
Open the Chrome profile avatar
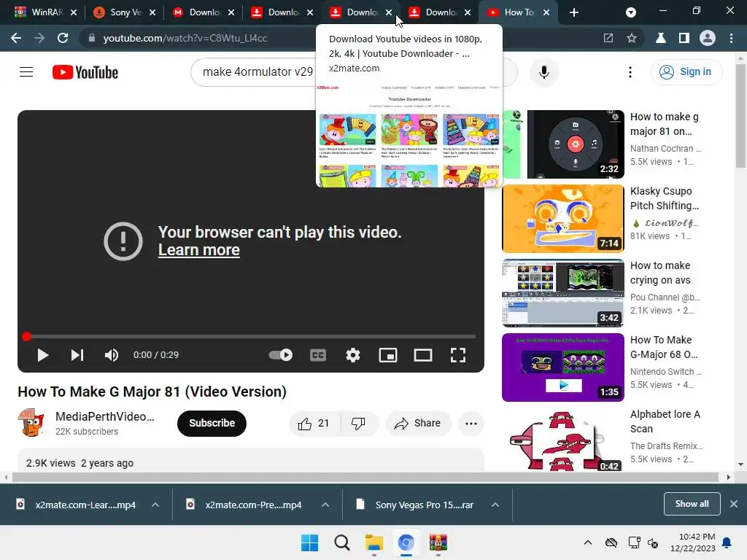click(708, 38)
